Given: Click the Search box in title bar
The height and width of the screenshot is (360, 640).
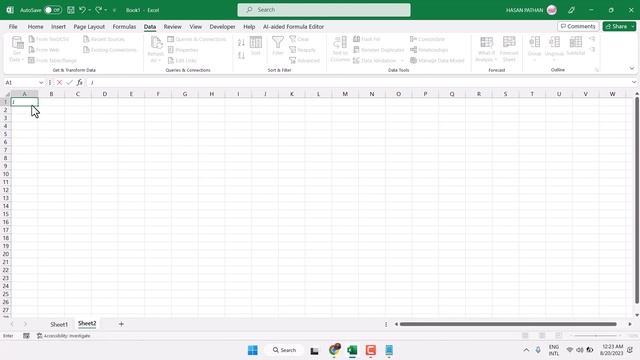Looking at the screenshot, I should click(324, 10).
